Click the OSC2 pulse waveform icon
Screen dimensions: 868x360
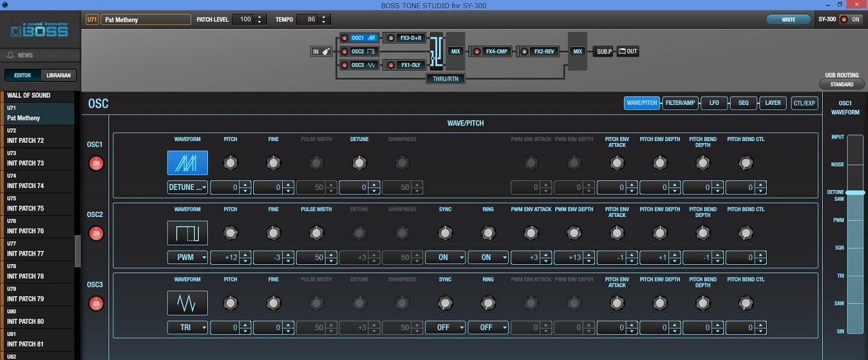(x=187, y=233)
